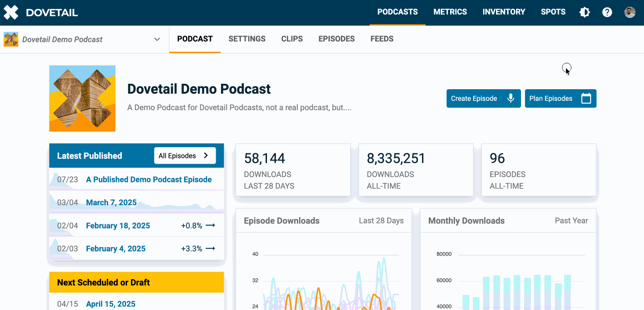Click the Dovetail X logo icon

11,12
